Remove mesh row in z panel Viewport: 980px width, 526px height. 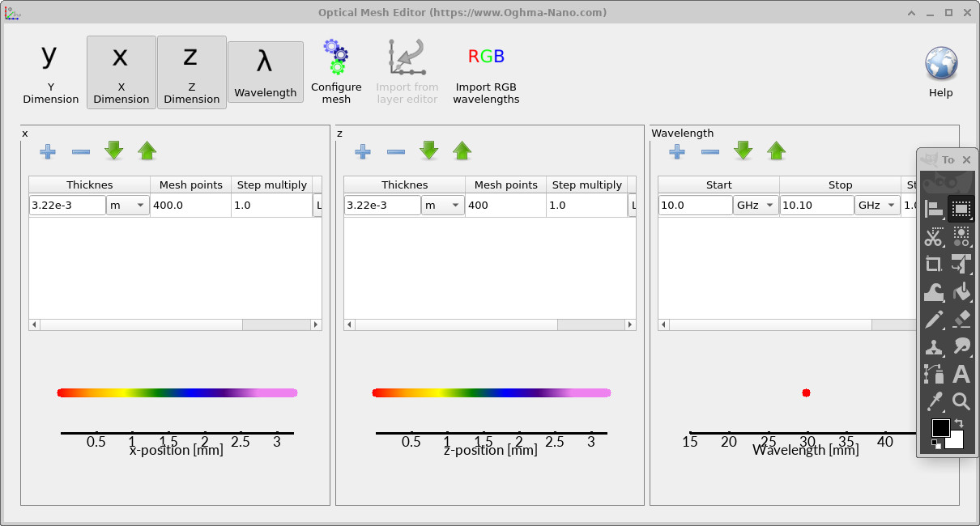pyautogui.click(x=396, y=151)
